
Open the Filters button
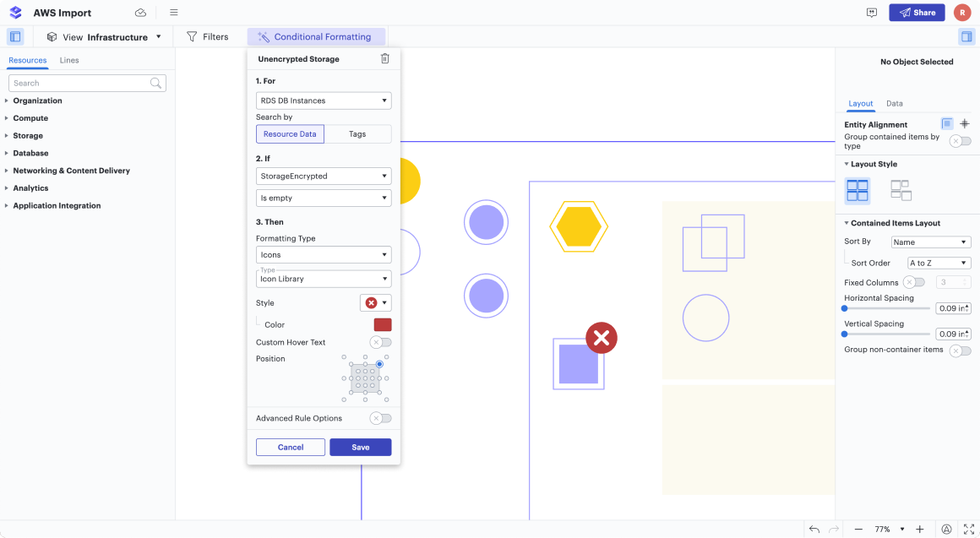tap(208, 37)
